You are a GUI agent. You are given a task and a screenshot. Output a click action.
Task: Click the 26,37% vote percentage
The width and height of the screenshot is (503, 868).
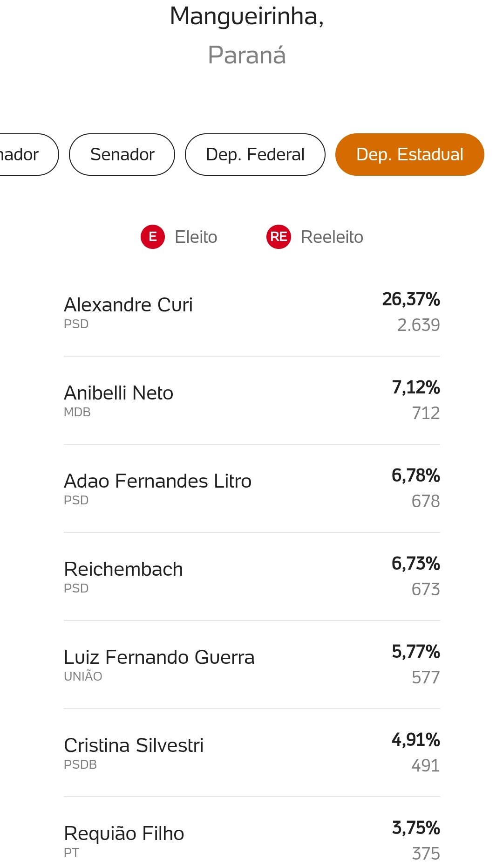click(411, 299)
